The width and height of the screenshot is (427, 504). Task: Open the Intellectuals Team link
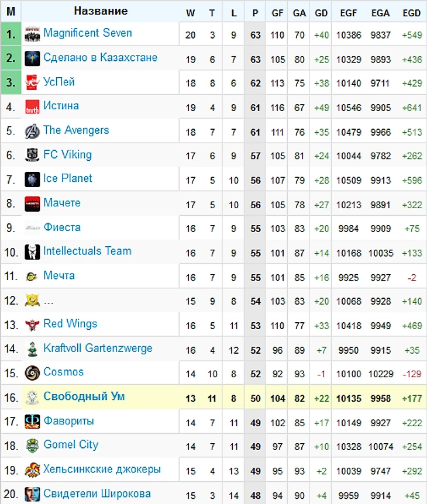(x=87, y=251)
